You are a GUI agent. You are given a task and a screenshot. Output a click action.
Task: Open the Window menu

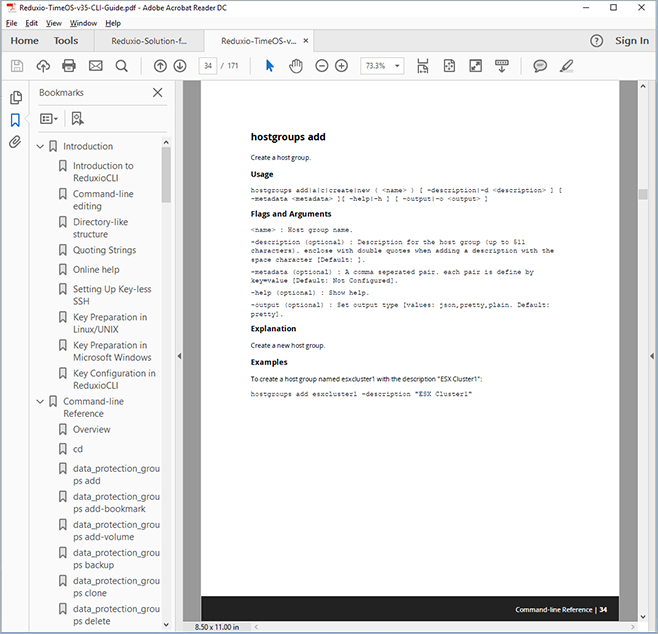click(x=83, y=23)
